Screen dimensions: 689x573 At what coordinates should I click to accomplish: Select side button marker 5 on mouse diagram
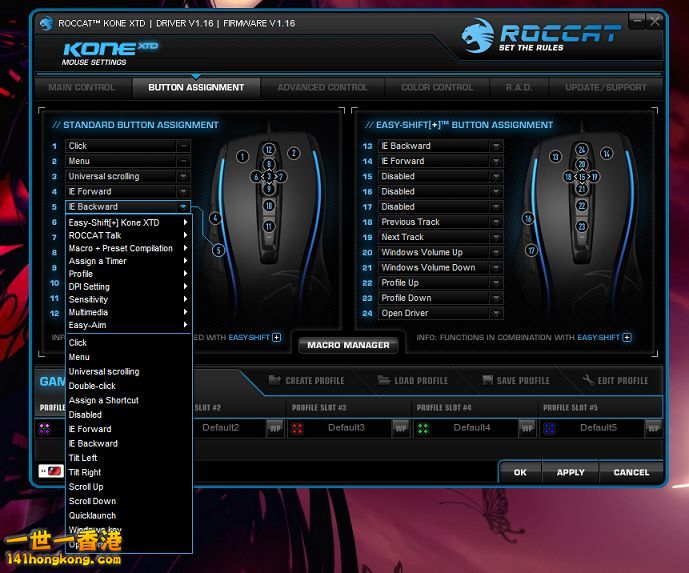pos(218,250)
